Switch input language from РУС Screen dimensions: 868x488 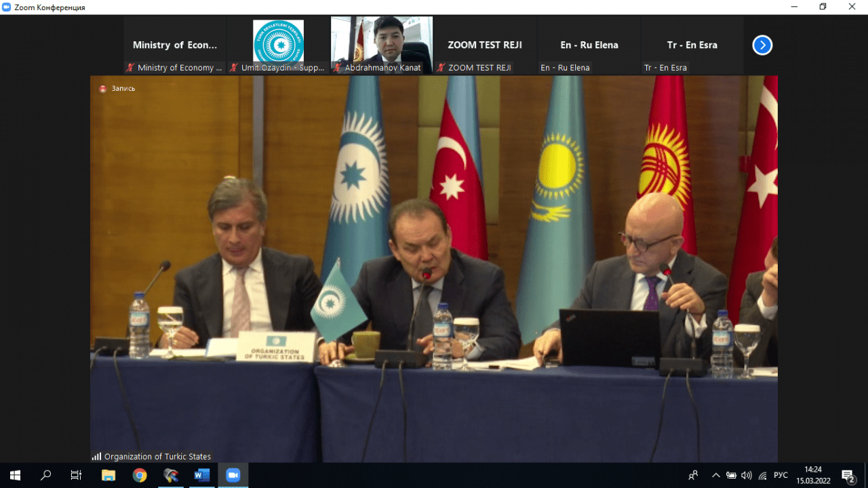[781, 475]
